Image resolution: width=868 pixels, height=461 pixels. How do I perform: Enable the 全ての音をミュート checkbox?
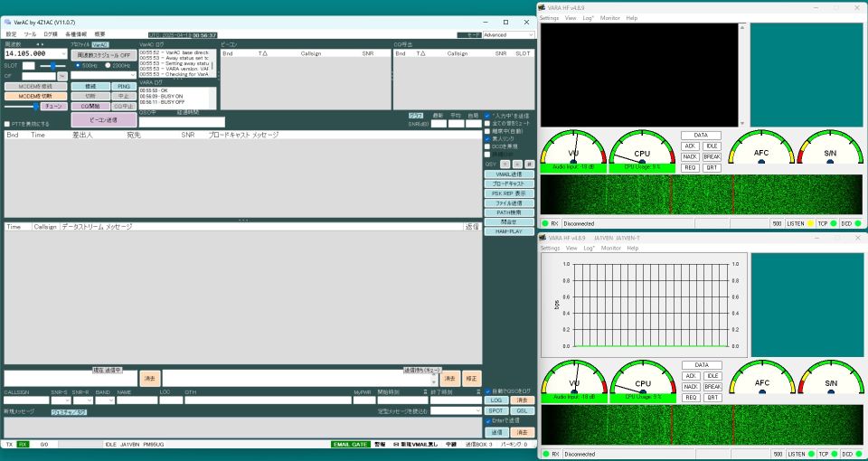[487, 124]
